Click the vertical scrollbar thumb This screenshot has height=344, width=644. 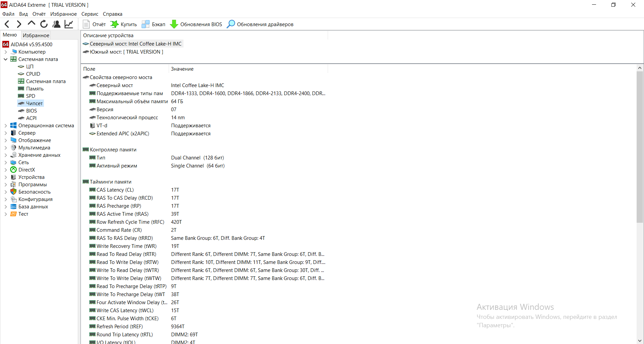coord(640,147)
